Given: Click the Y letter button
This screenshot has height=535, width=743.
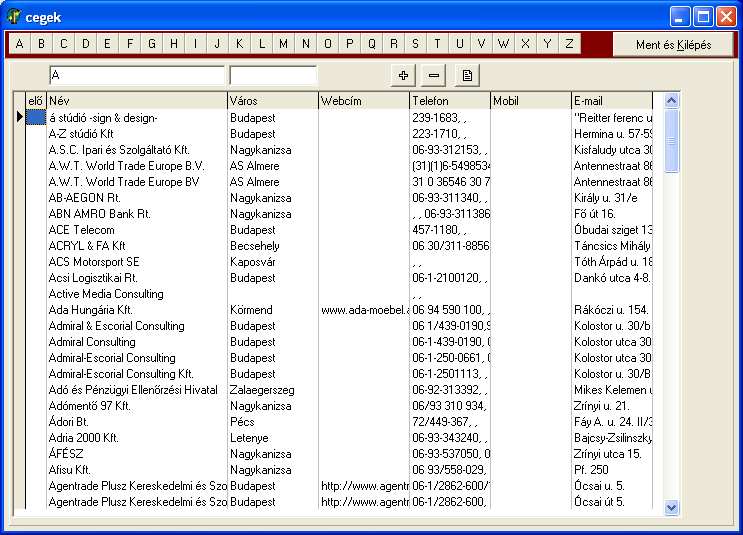Looking at the screenshot, I should [548, 44].
